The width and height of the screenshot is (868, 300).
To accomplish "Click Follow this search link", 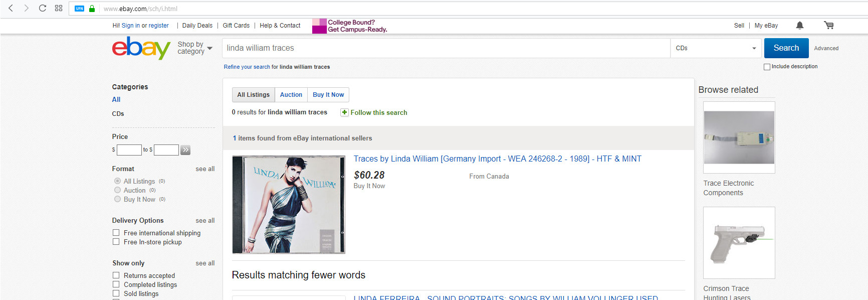I will [x=379, y=113].
